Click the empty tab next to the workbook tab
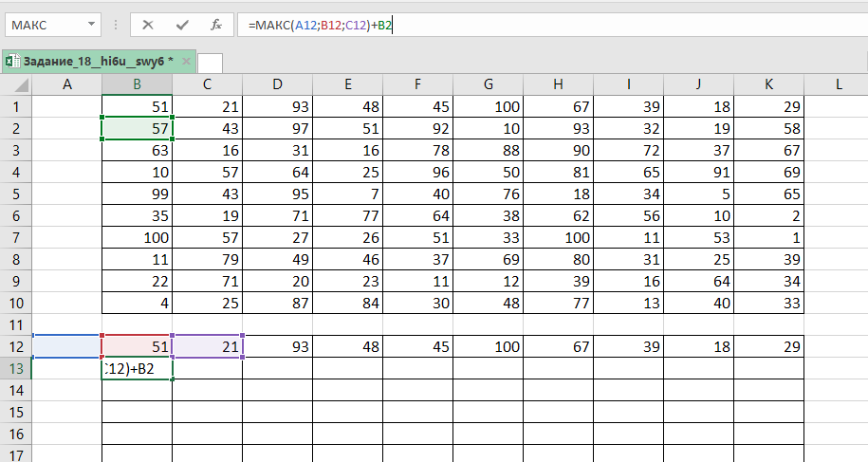This screenshot has width=868, height=462. [x=210, y=63]
